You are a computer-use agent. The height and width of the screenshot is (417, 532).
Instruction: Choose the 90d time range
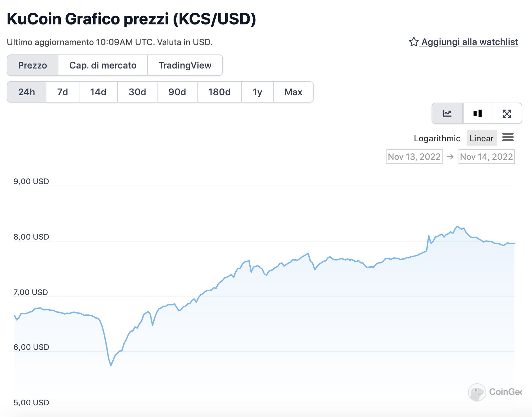tap(177, 92)
